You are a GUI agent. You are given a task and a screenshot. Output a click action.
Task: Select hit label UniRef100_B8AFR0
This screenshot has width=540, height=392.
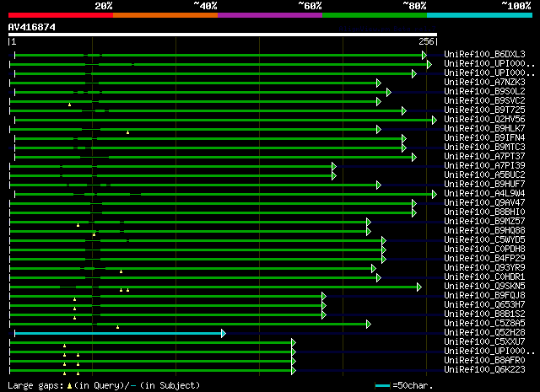pos(484,361)
